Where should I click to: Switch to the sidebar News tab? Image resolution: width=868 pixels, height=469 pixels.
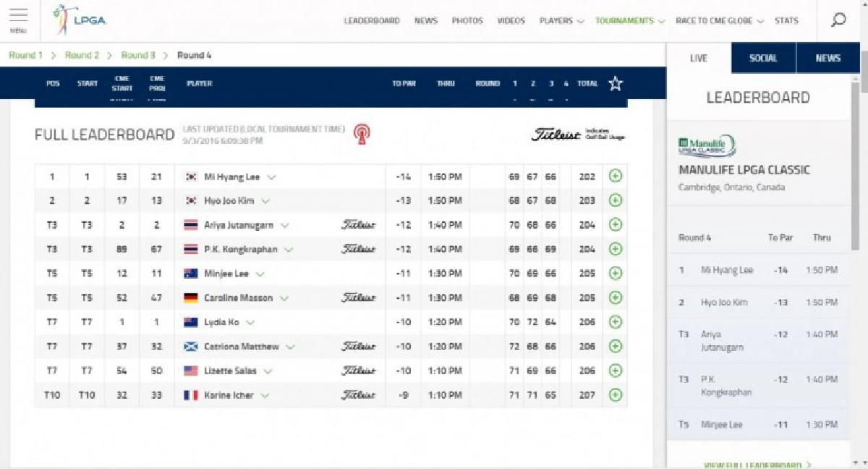[827, 58]
